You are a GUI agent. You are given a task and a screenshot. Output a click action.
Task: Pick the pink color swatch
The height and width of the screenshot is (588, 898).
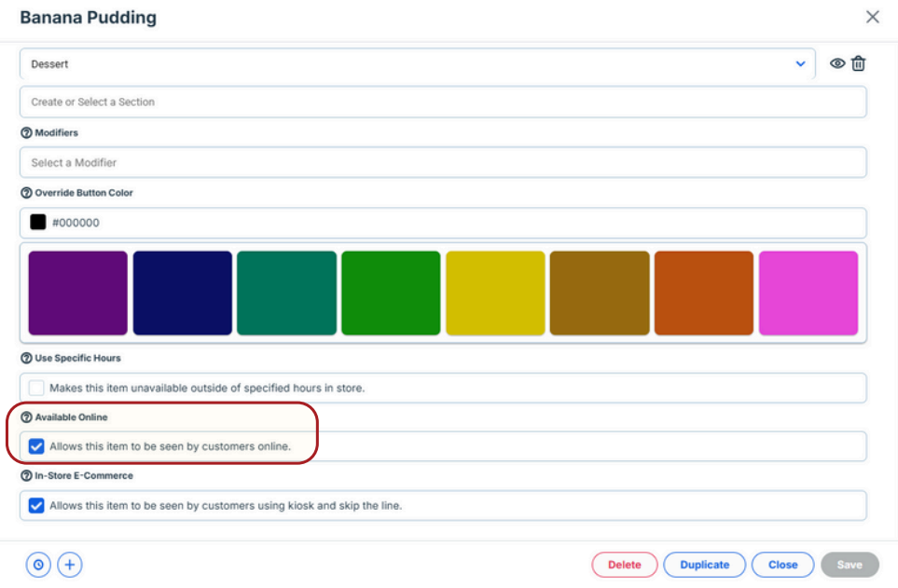[808, 294]
